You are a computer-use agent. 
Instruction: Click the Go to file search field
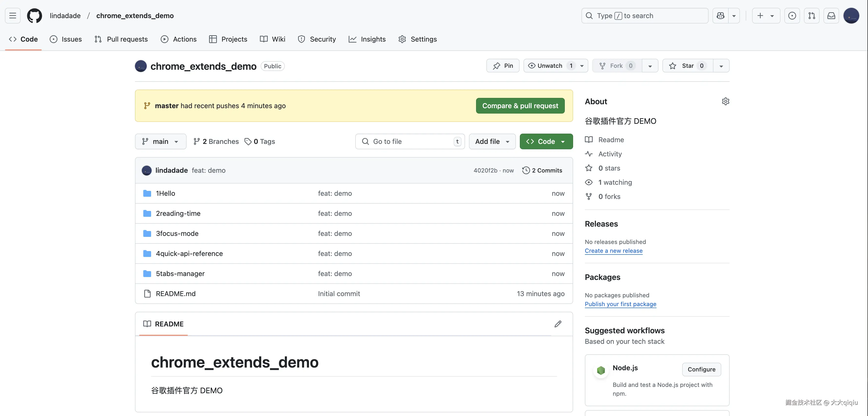409,142
